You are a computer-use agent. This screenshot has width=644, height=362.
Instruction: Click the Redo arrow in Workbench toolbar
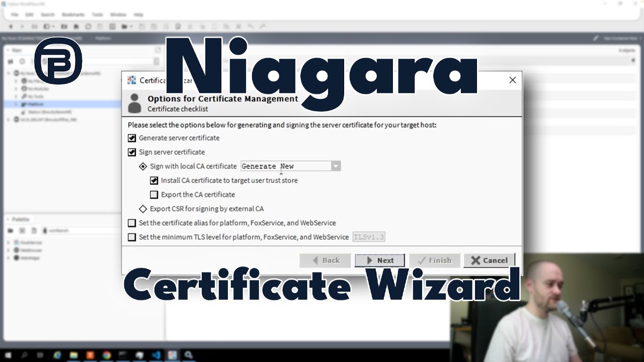click(x=263, y=26)
